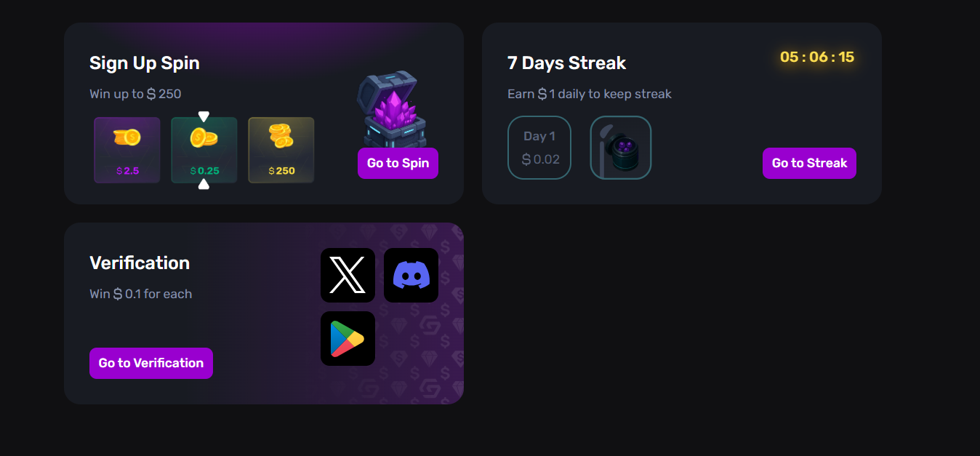Select the Google Play verification icon
This screenshot has width=980, height=456.
click(x=348, y=338)
